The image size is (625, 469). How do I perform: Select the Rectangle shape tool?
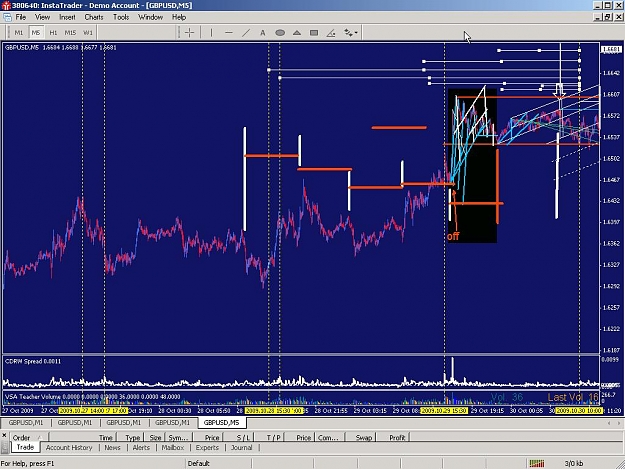pos(314,33)
